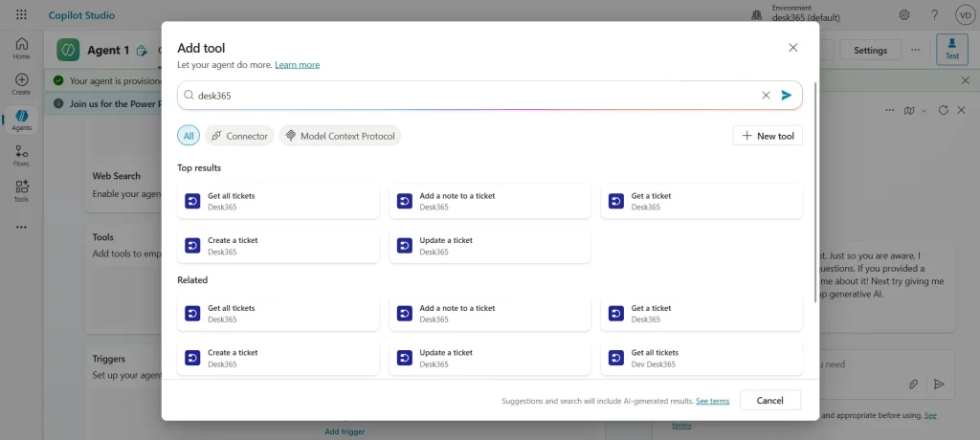Select the All filter
This screenshot has width=980, height=440.
tap(189, 136)
